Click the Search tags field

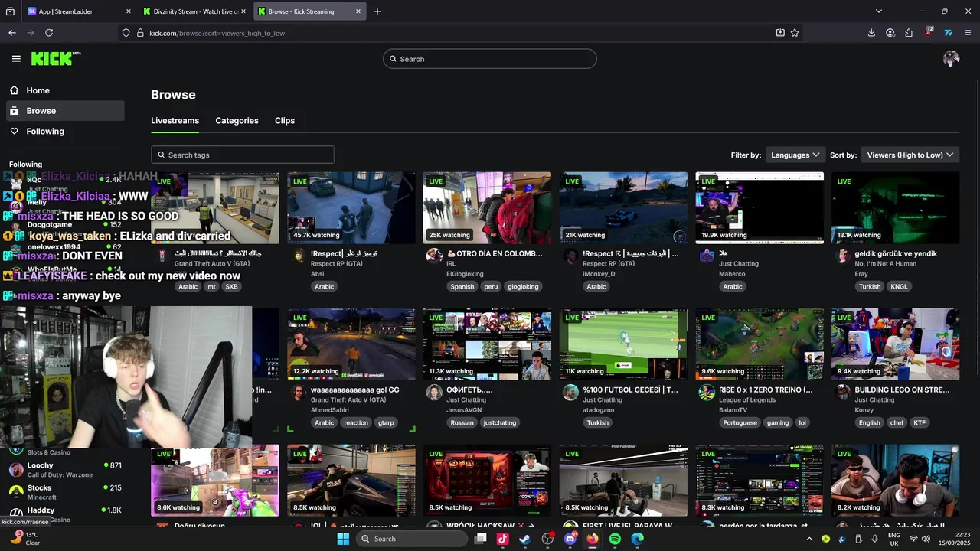243,155
